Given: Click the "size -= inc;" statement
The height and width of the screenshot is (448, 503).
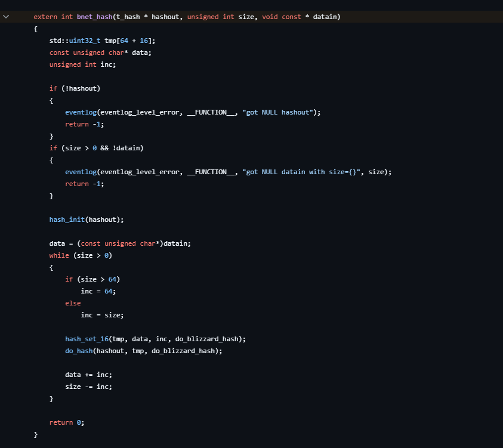Looking at the screenshot, I should point(88,387).
